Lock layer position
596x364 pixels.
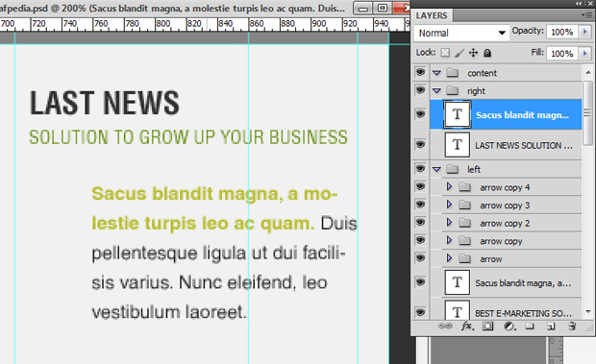pos(473,53)
